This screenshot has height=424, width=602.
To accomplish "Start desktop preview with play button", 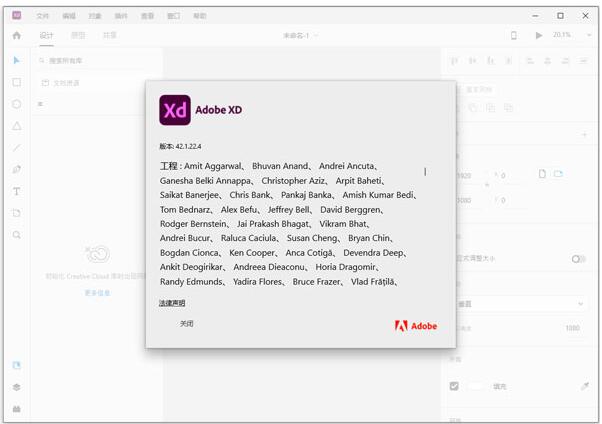I will point(539,35).
